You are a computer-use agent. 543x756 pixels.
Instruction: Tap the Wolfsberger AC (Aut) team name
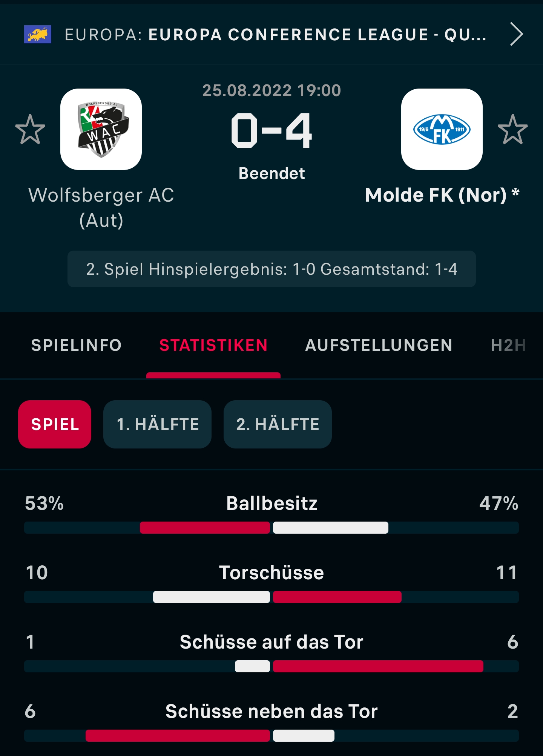(101, 208)
